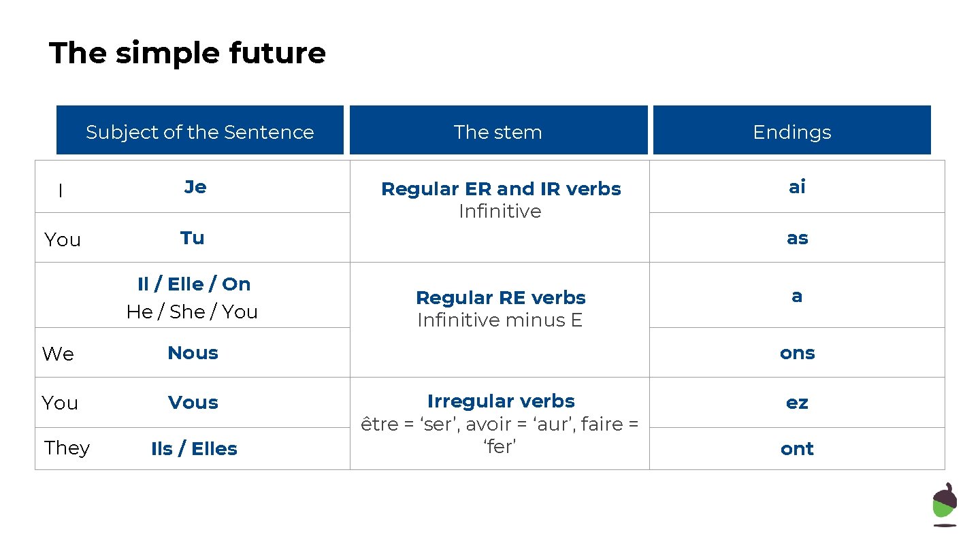Select the English word "They"
This screenshot has height=551, width=980.
click(67, 448)
